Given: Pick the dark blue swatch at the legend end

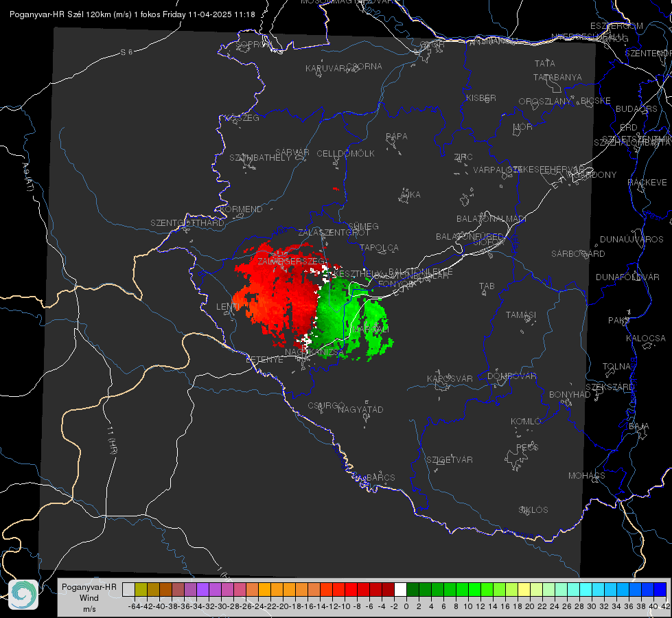Looking at the screenshot, I should click(x=660, y=590).
